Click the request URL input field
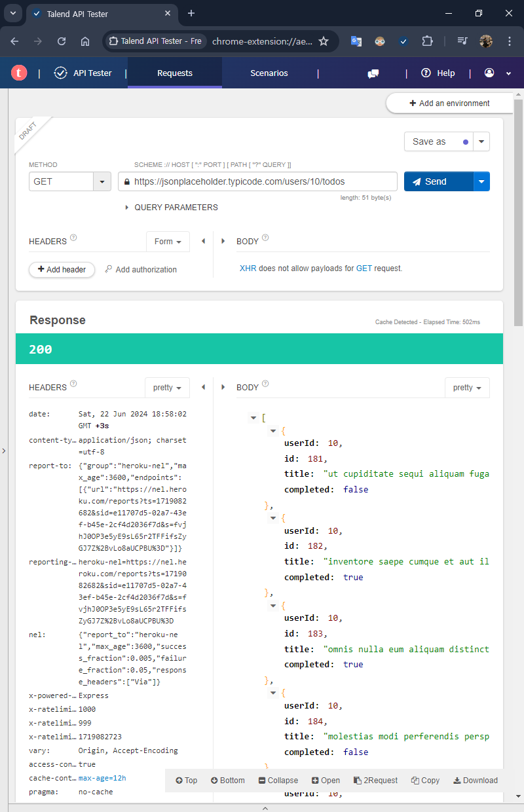 257,181
